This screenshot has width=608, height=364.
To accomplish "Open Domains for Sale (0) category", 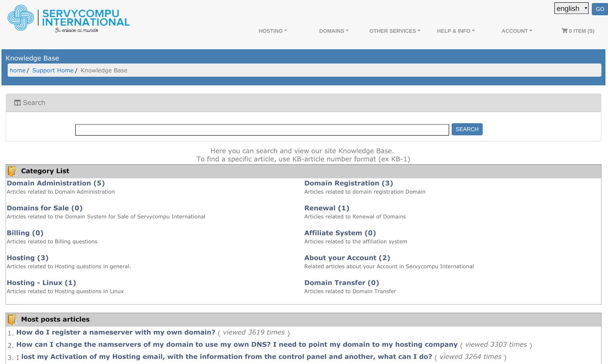I will pyautogui.click(x=44, y=208).
